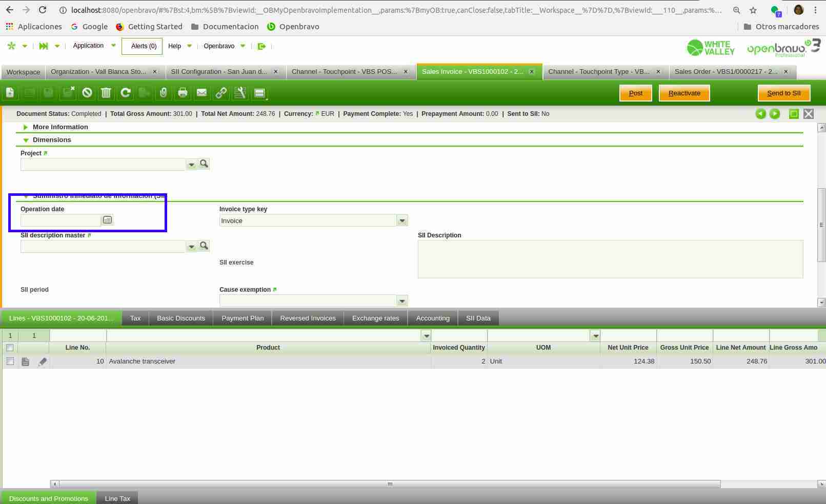Close the Channel - Touchpoint Type tab
This screenshot has width=826, height=504.
coord(658,72)
